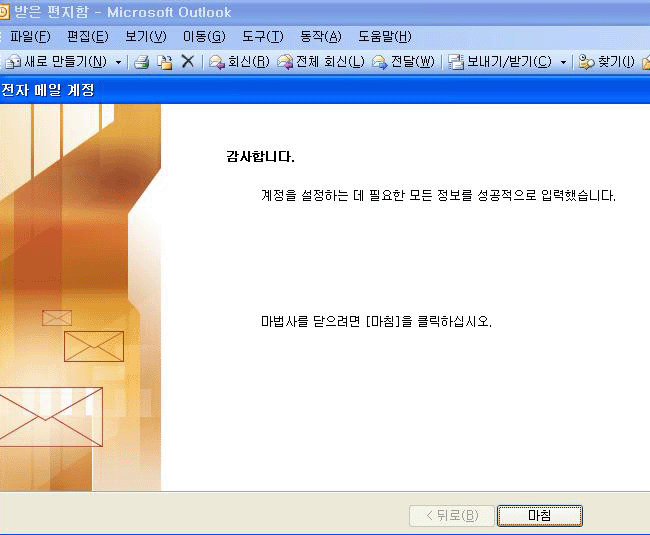Click the Outlook icon in the title bar

(4, 12)
